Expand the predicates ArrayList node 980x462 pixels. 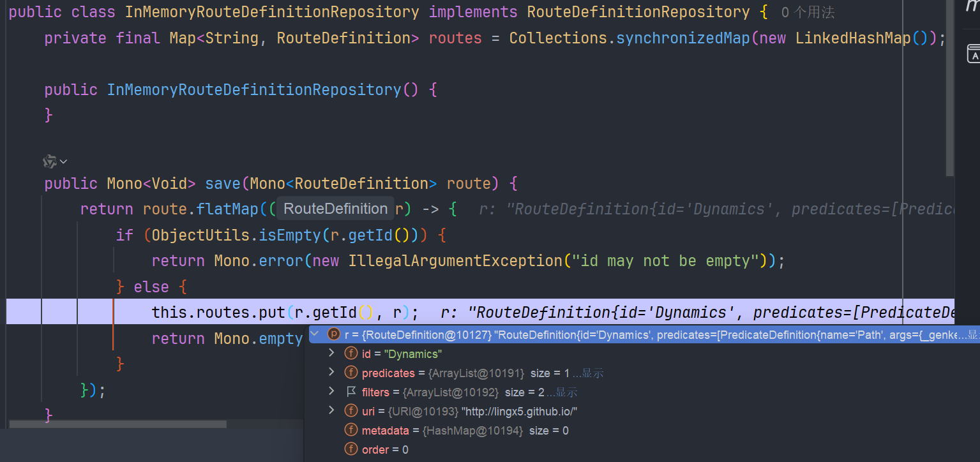(x=331, y=371)
